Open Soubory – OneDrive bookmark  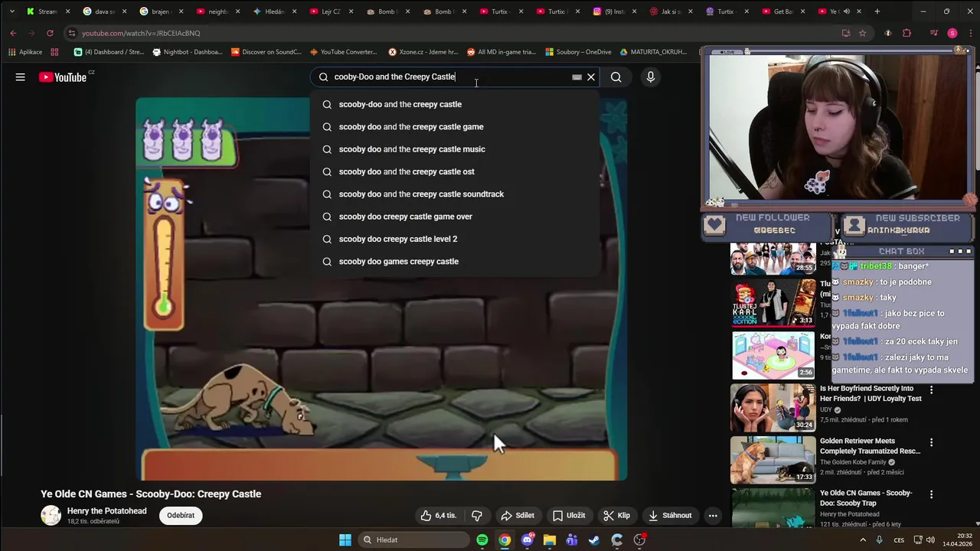tap(578, 52)
